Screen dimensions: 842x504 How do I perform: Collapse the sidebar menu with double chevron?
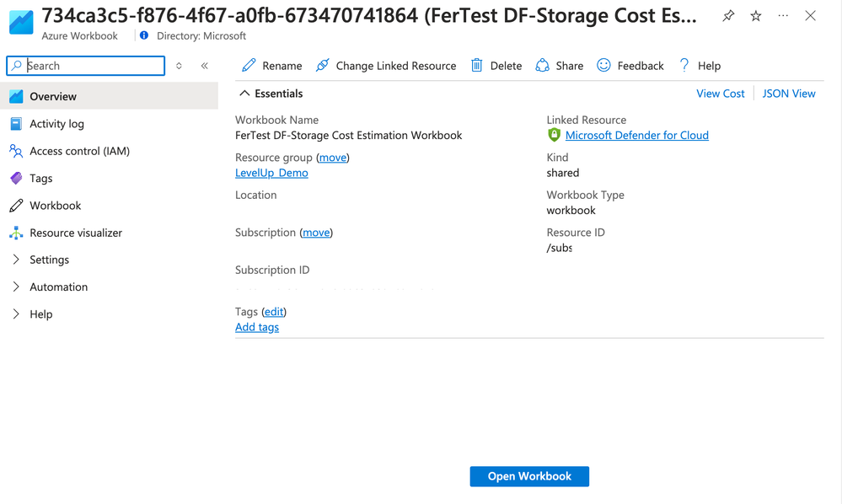pos(205,66)
